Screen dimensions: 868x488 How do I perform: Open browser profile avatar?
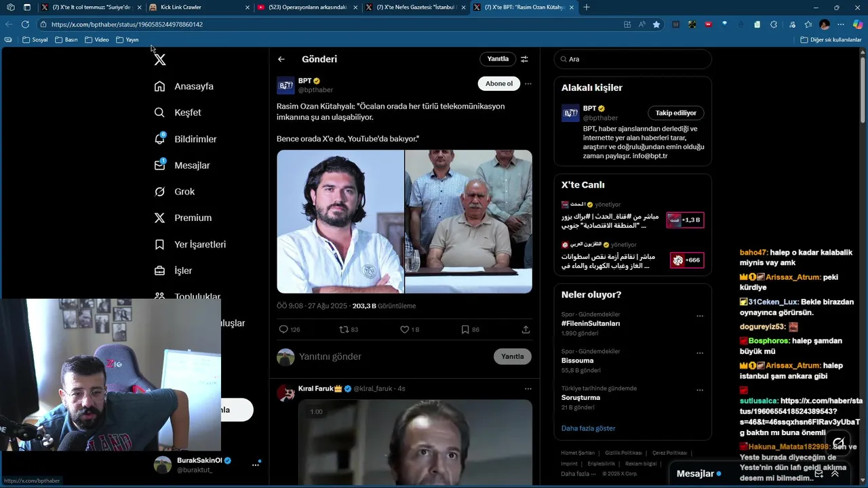(825, 24)
